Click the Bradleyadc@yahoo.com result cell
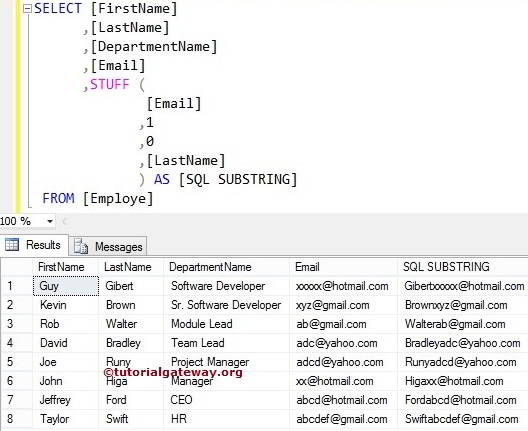The width and height of the screenshot is (528, 431). point(463,343)
